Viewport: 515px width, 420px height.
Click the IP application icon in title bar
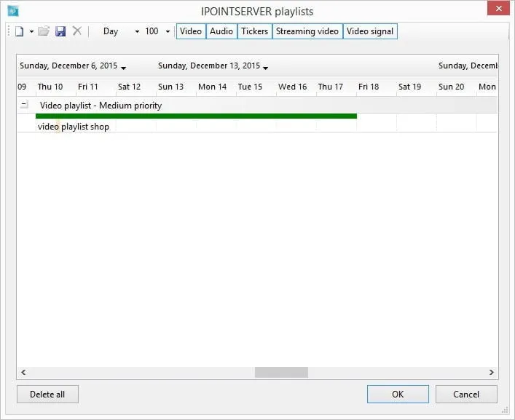pos(13,10)
